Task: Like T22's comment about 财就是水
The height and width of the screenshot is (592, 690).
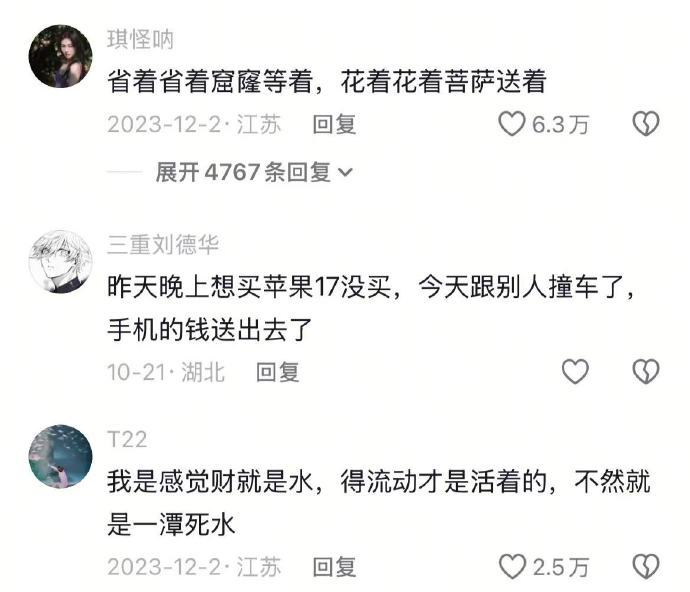Action: pyautogui.click(x=512, y=566)
